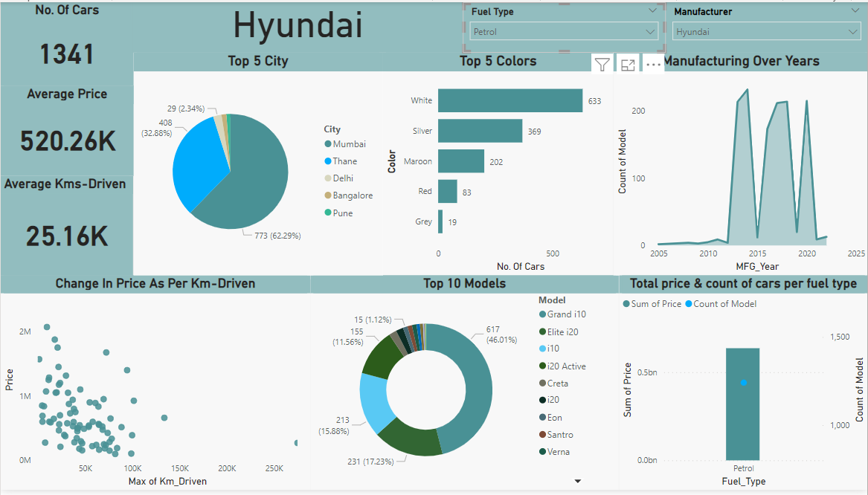Open the filter pane on Top 5 Colors visual
868x495 pixels.
[602, 63]
